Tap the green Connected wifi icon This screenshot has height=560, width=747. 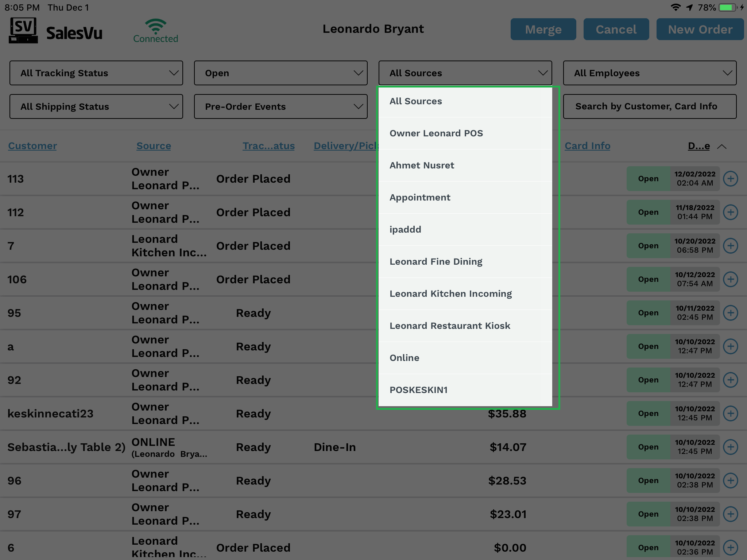(156, 27)
